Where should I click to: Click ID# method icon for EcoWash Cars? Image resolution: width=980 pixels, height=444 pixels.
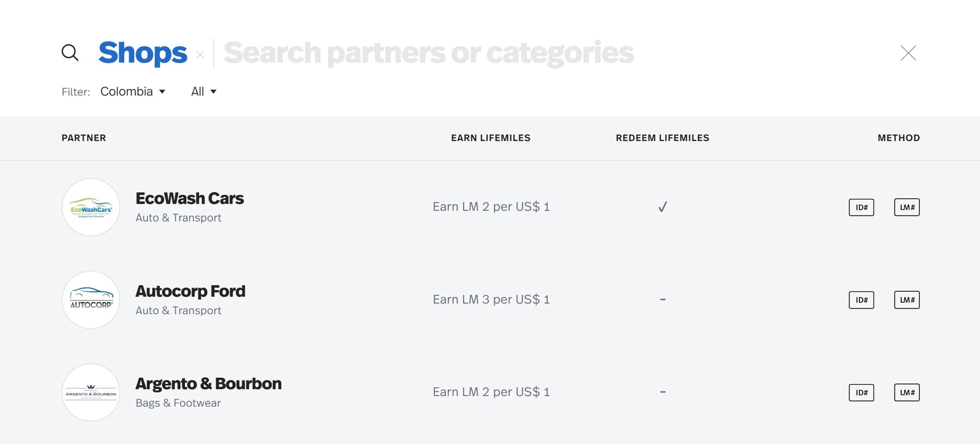[861, 207]
